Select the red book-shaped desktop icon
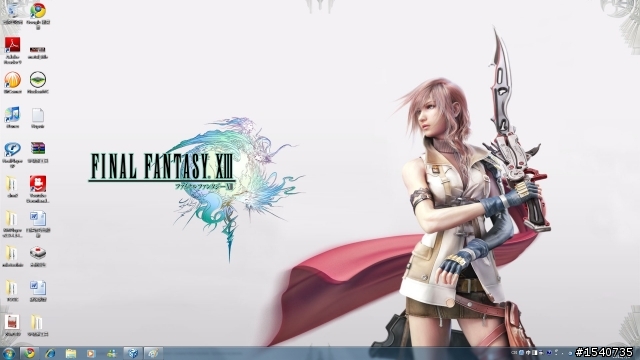This screenshot has height=360, width=640. click(x=12, y=322)
